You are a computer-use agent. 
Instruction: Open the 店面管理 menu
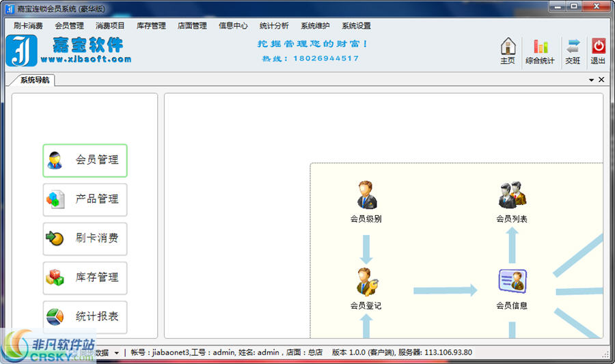192,26
